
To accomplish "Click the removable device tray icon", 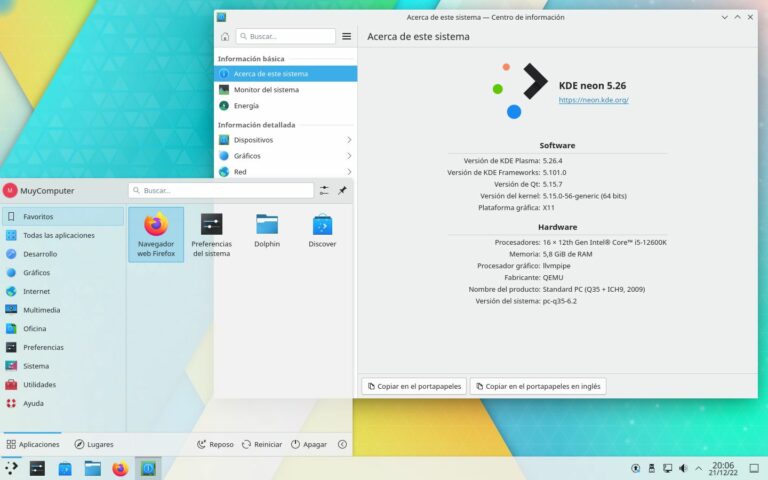I will (x=651, y=468).
